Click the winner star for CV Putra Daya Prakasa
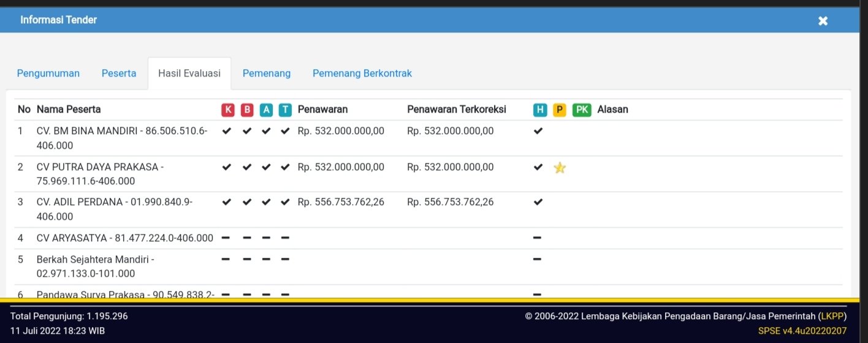 [559, 167]
